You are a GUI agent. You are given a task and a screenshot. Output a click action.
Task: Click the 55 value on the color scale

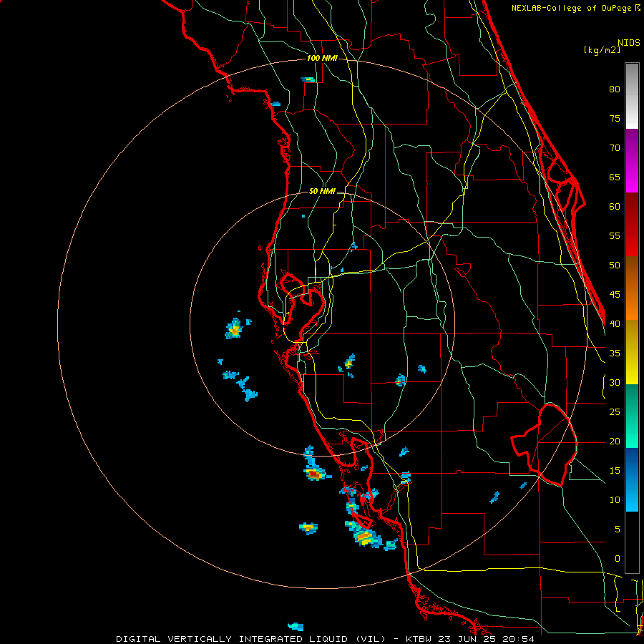tap(615, 235)
